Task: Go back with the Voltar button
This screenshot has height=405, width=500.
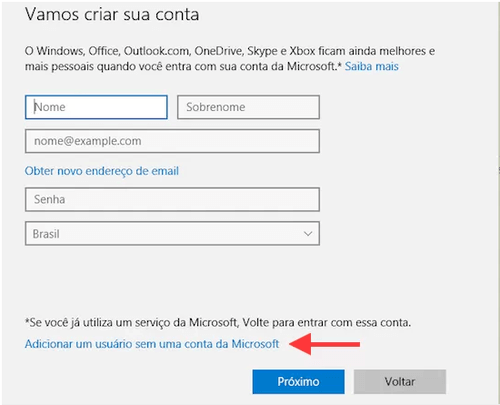Action: coord(400,381)
